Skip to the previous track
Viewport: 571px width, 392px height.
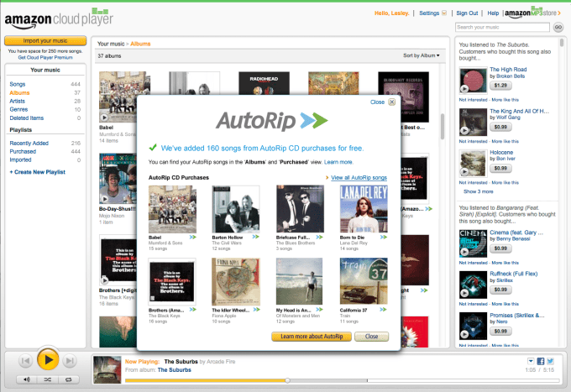(25, 361)
